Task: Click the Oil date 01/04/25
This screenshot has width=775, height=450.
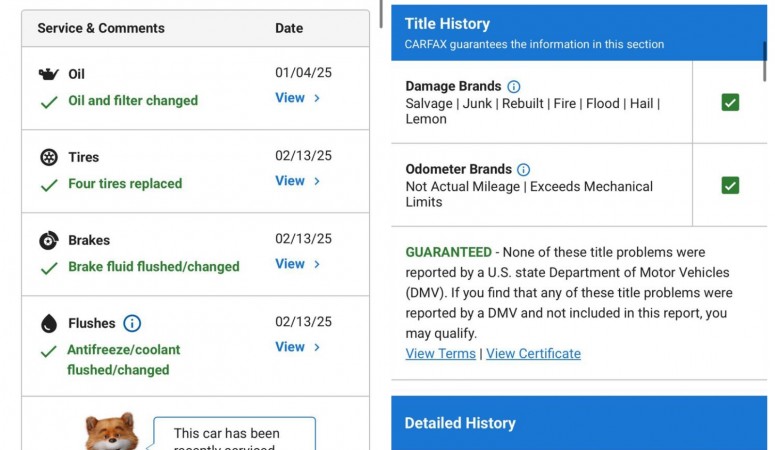Action: 303,72
